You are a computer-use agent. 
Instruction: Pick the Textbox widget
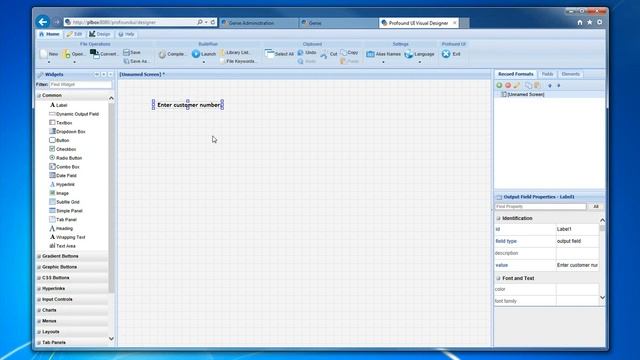(60, 122)
